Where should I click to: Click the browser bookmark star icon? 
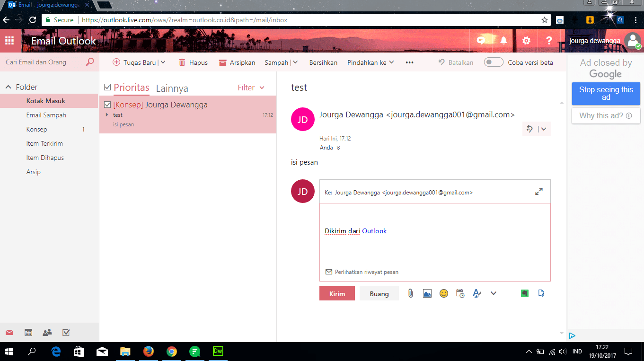(x=545, y=20)
